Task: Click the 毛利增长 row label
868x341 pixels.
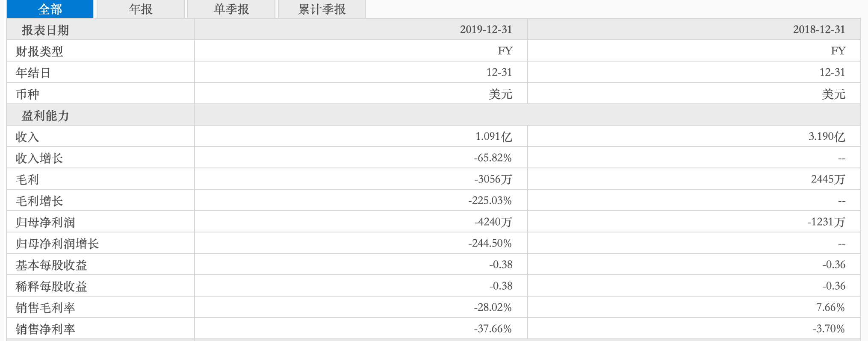Action: point(39,201)
